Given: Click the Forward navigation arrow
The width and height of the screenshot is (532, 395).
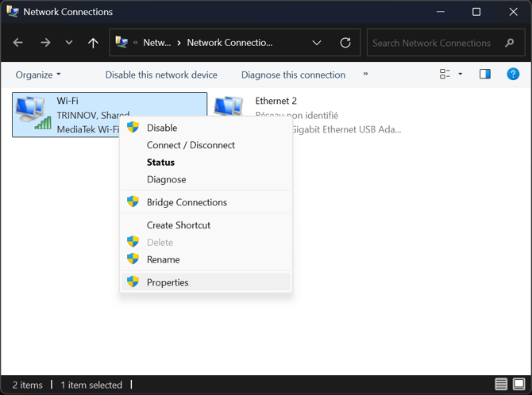Looking at the screenshot, I should [44, 43].
